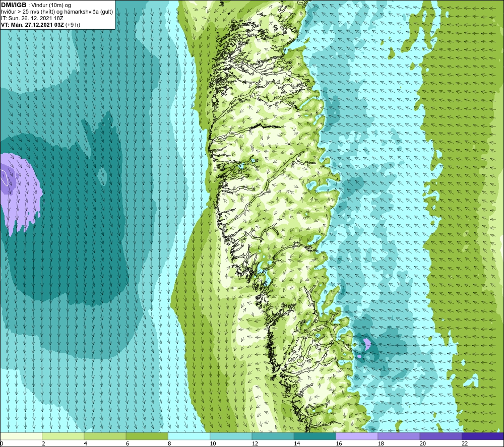Click the scale label '20'

(x=423, y=443)
